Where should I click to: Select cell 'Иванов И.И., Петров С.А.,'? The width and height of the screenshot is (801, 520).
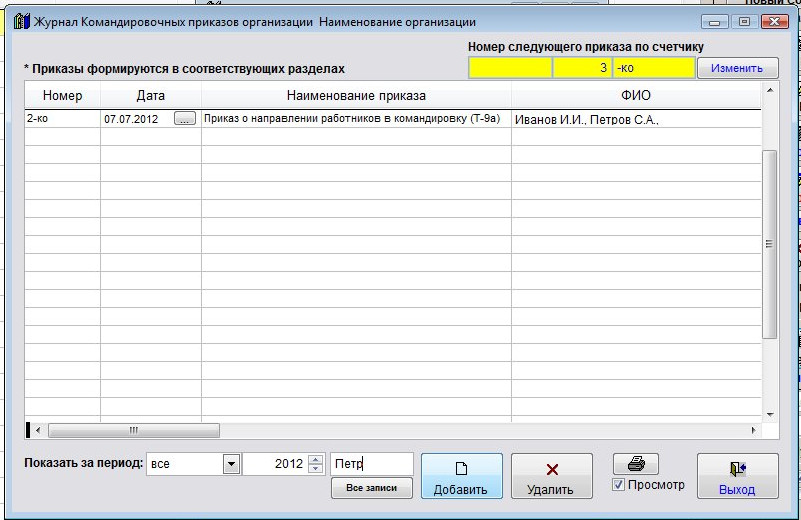tap(636, 119)
